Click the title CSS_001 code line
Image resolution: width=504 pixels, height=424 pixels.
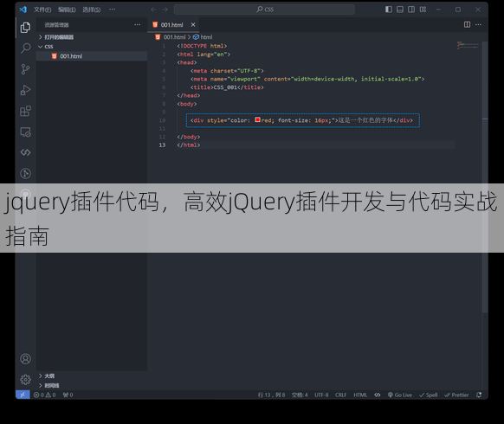click(x=227, y=87)
